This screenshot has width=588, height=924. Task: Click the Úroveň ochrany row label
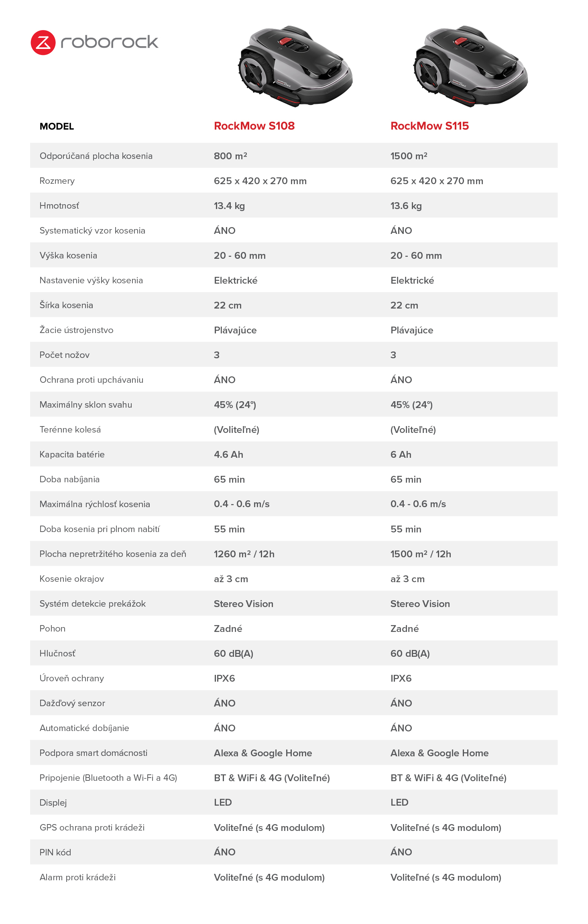point(71,678)
